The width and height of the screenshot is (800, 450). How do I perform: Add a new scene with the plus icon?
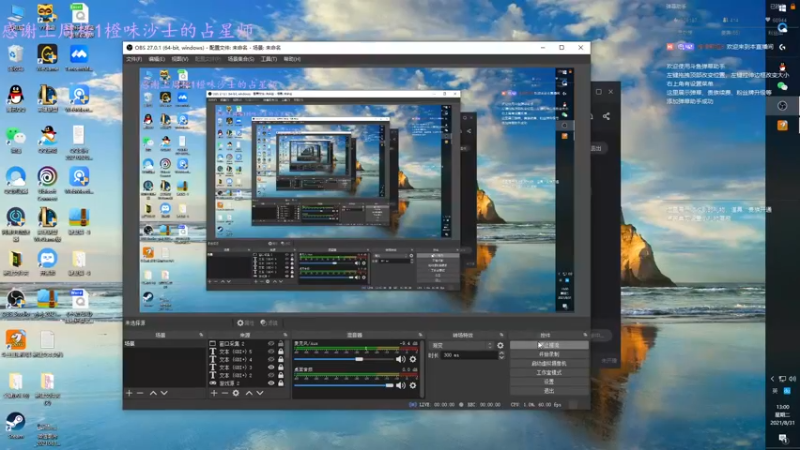click(x=129, y=393)
